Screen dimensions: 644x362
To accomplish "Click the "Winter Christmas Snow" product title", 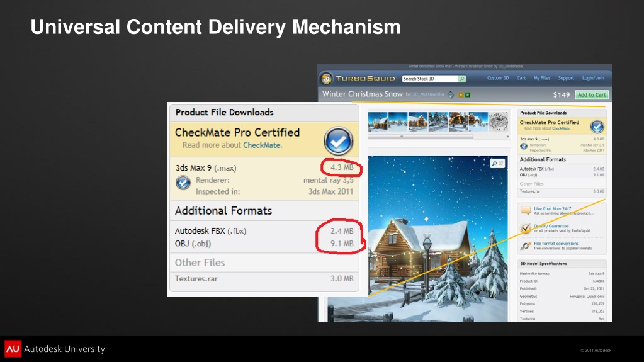I will click(x=362, y=94).
